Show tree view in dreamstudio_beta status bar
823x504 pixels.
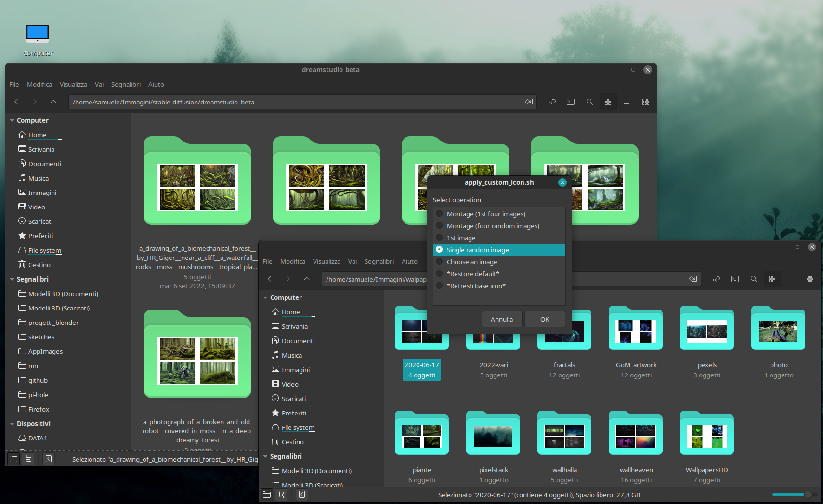pyautogui.click(x=28, y=459)
